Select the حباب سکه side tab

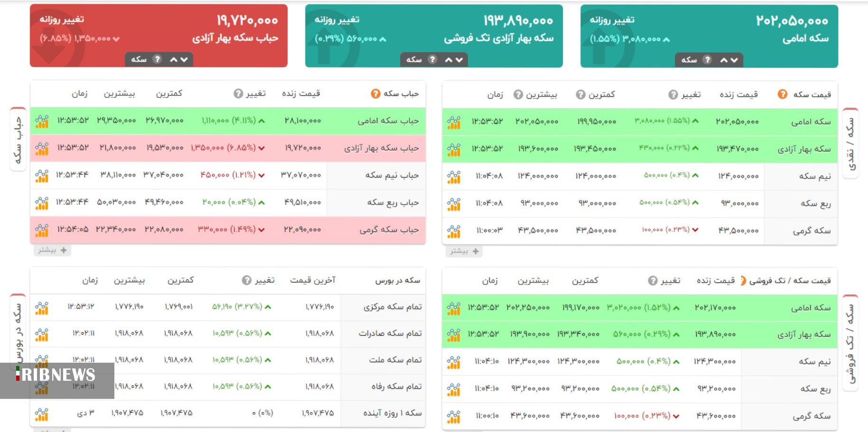(x=18, y=139)
